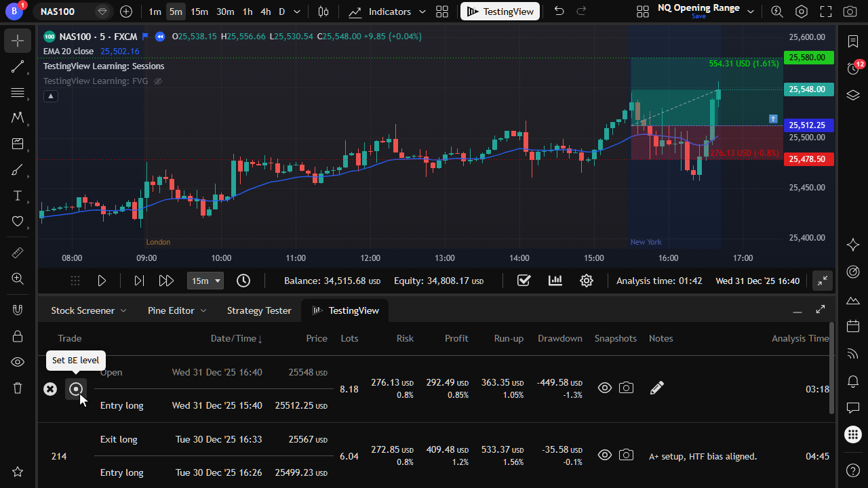Click the Set BE level button

tap(76, 389)
